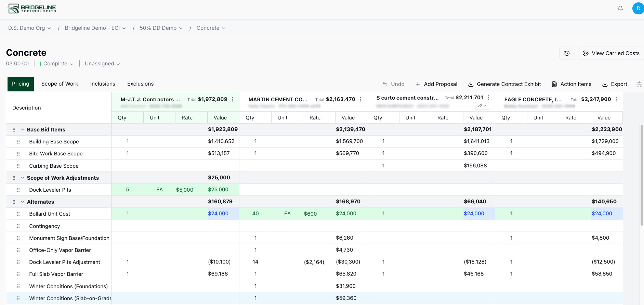Click the $31,900 Winter Conditions (Foundations) value
The image size is (644, 305).
pos(346,286)
